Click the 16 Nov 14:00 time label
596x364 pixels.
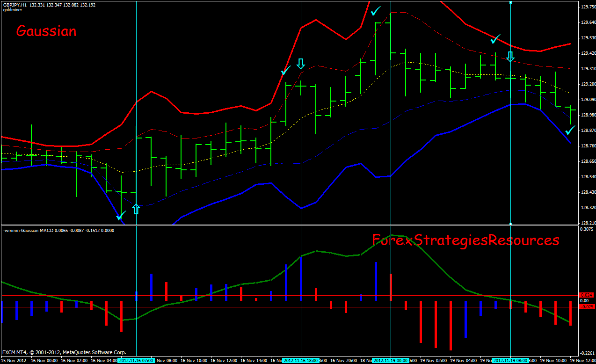point(254,361)
